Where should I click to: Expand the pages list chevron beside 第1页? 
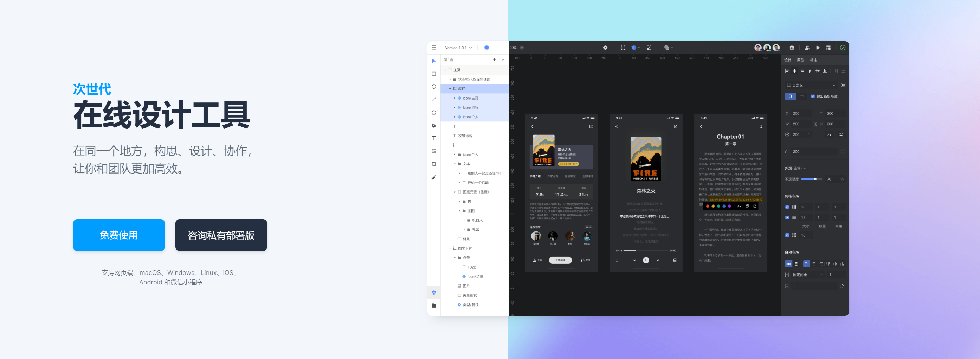pyautogui.click(x=503, y=60)
